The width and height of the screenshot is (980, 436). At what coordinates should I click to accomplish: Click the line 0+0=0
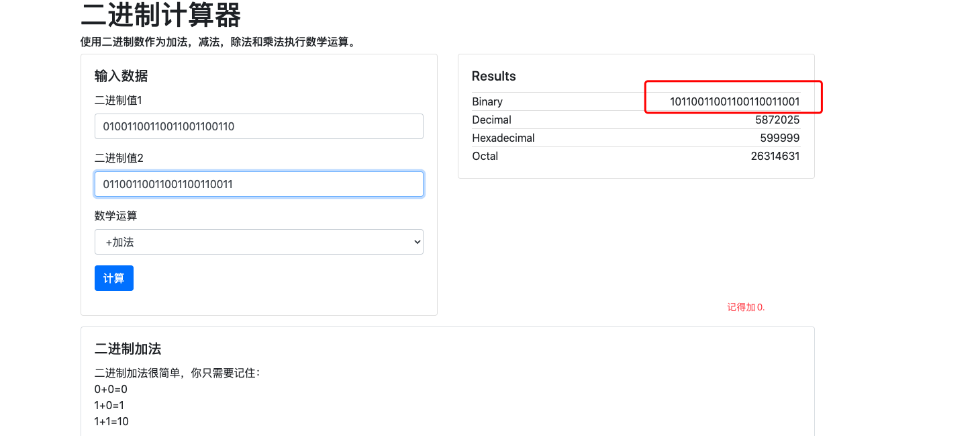tap(111, 390)
